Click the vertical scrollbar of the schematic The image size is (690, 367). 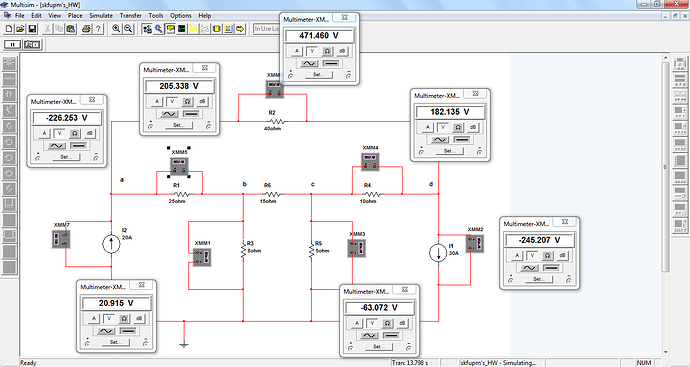(x=666, y=166)
